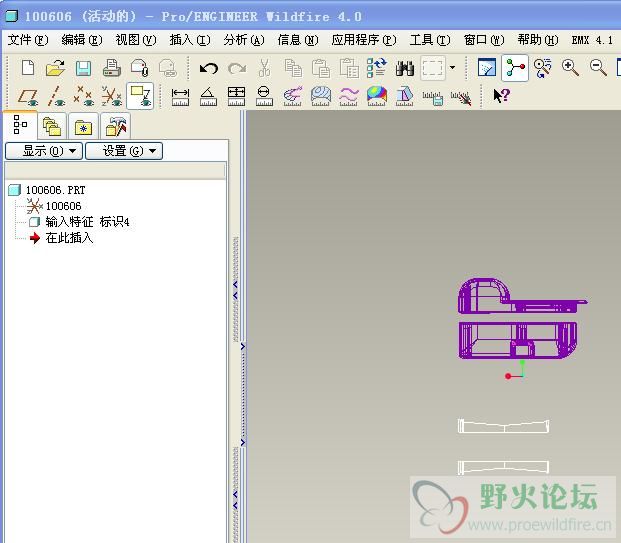Print the current model
The width and height of the screenshot is (621, 543).
(112, 68)
